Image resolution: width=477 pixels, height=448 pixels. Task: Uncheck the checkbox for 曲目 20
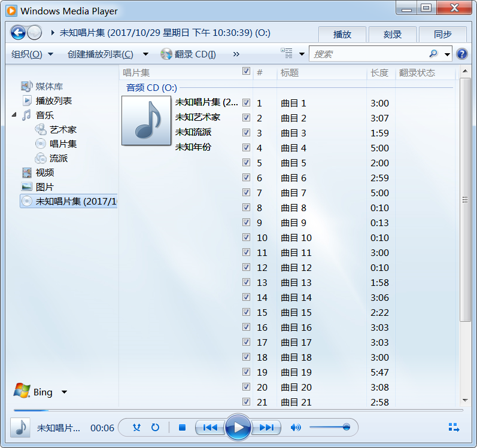click(246, 387)
